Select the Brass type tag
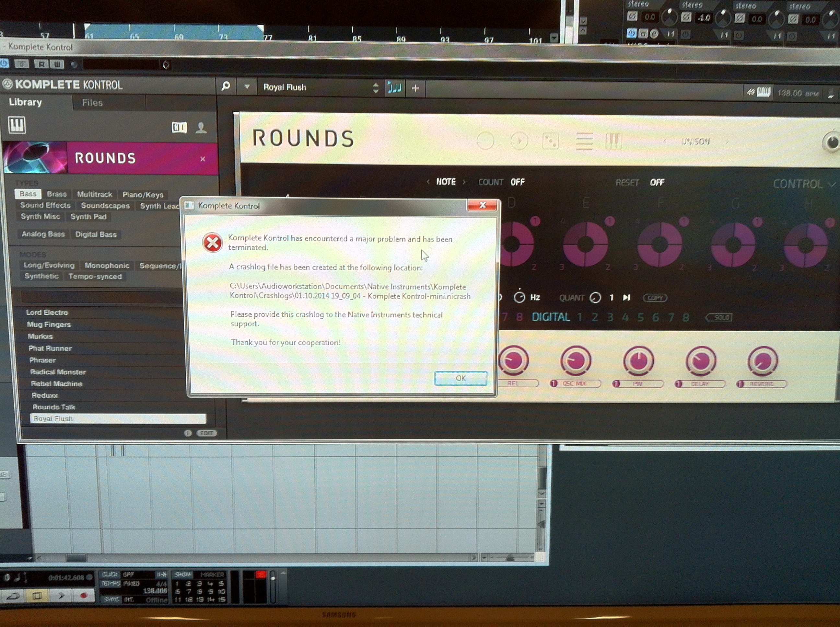Viewport: 840px width, 627px height. pyautogui.click(x=57, y=194)
